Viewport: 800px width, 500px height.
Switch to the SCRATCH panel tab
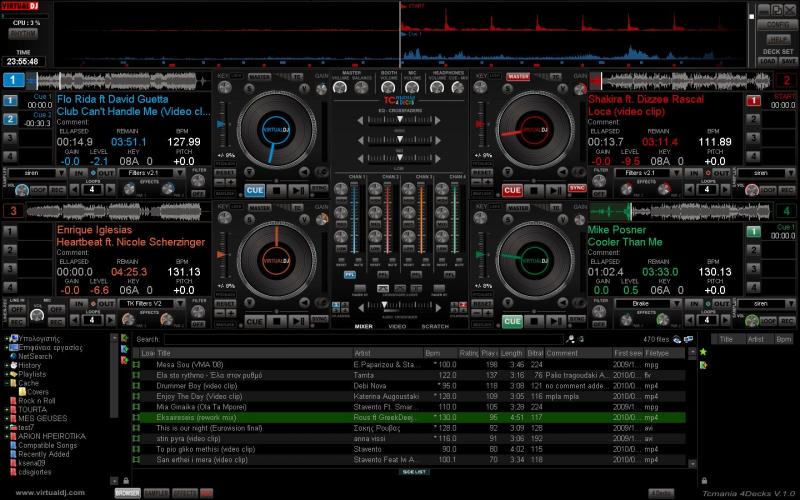(435, 326)
